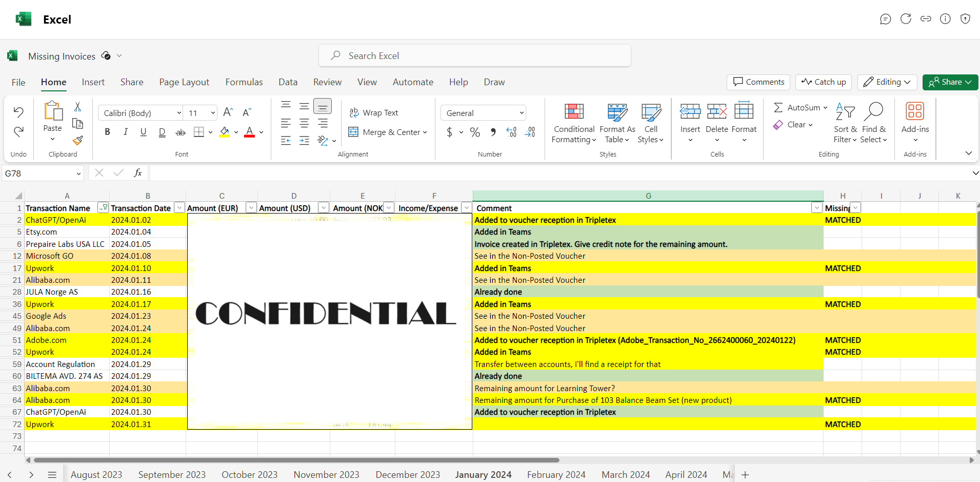Toggle Underline formatting
This screenshot has width=980, height=482.
[x=144, y=132]
